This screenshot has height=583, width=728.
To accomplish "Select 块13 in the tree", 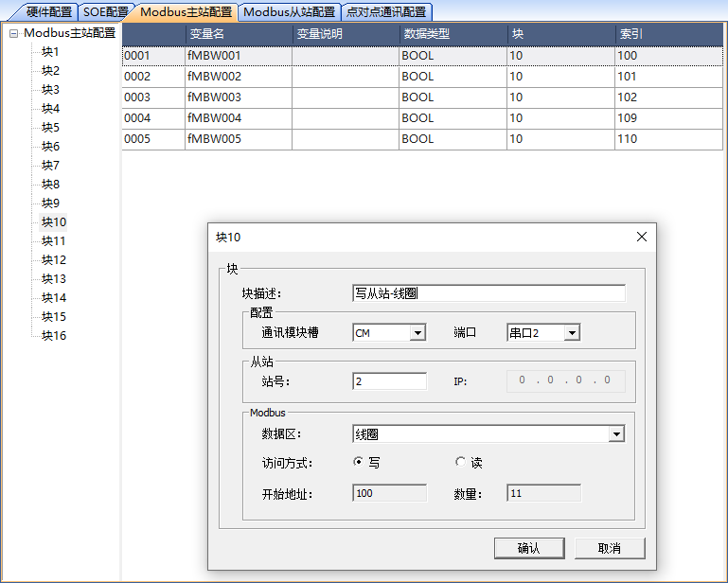I will 53,279.
